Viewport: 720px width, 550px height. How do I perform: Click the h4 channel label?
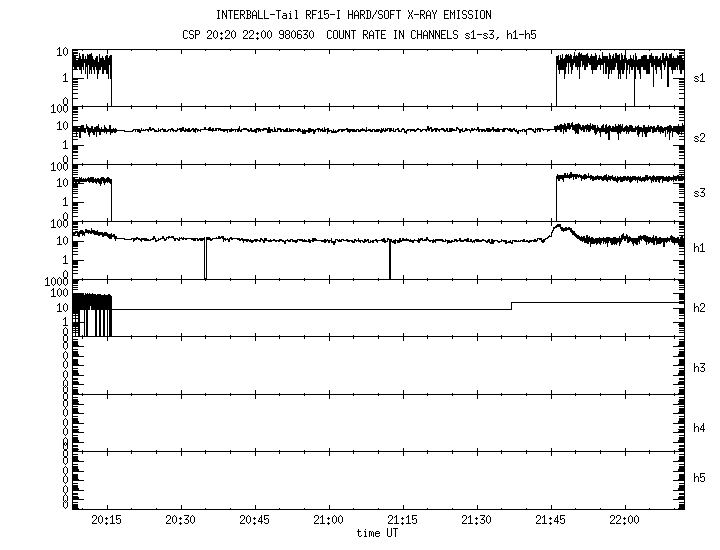pyautogui.click(x=700, y=428)
